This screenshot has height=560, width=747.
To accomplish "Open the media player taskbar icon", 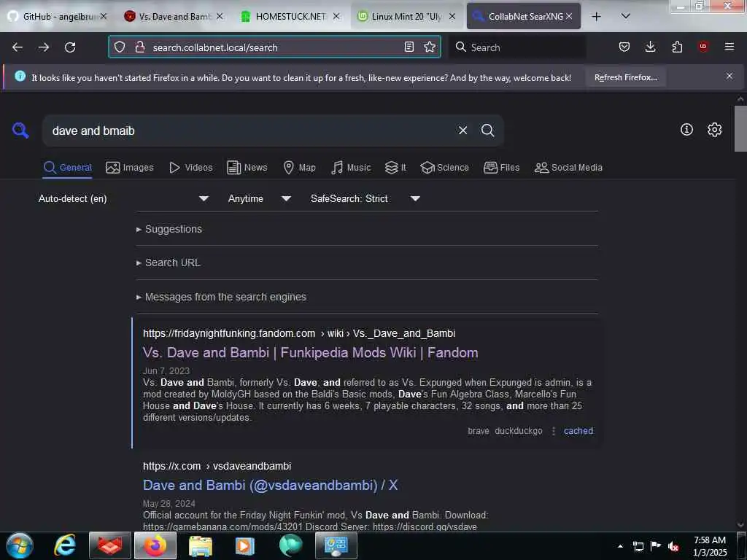I will 245,545.
